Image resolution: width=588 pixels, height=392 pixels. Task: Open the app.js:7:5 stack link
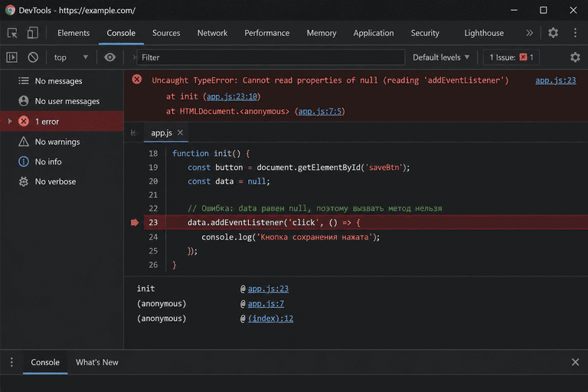tap(320, 112)
